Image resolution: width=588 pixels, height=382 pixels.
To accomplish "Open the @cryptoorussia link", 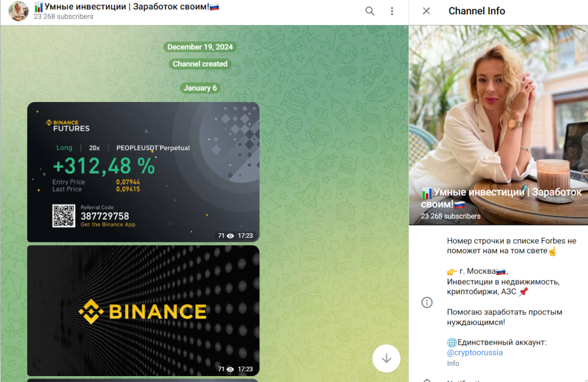I will [475, 352].
